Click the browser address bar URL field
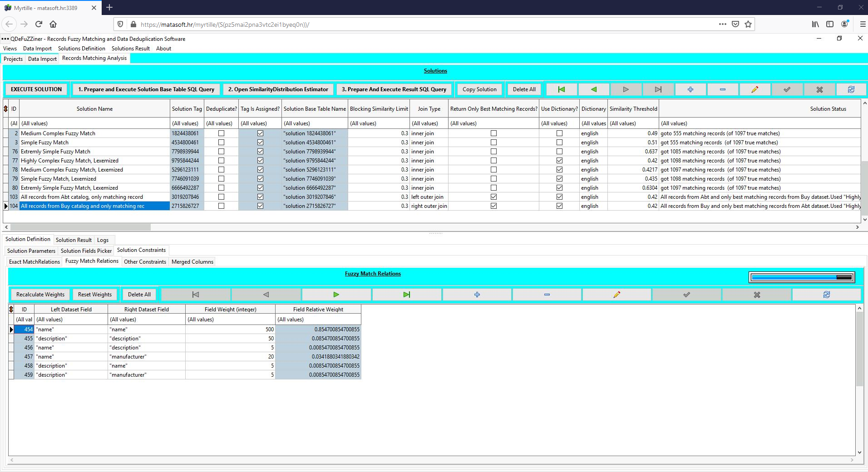 tap(409, 25)
